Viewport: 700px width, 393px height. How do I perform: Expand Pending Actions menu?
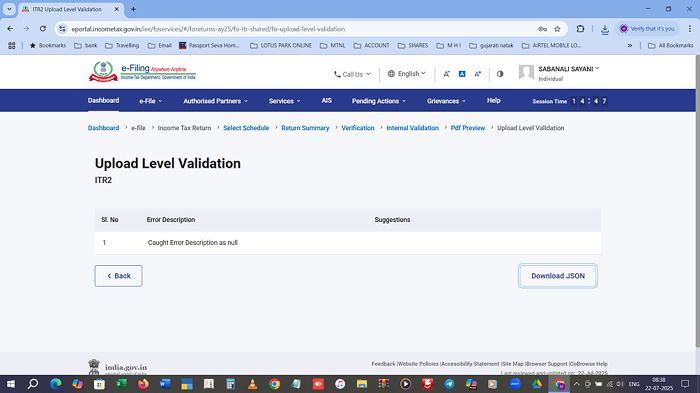click(x=379, y=101)
